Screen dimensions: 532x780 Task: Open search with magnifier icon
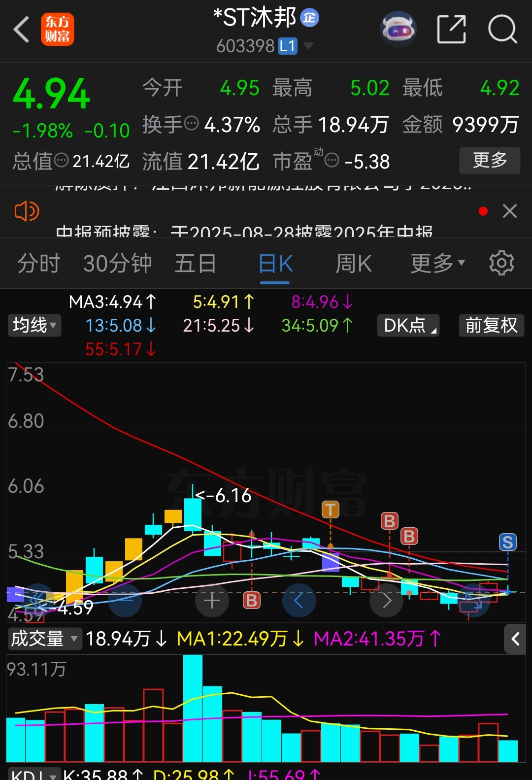point(502,29)
